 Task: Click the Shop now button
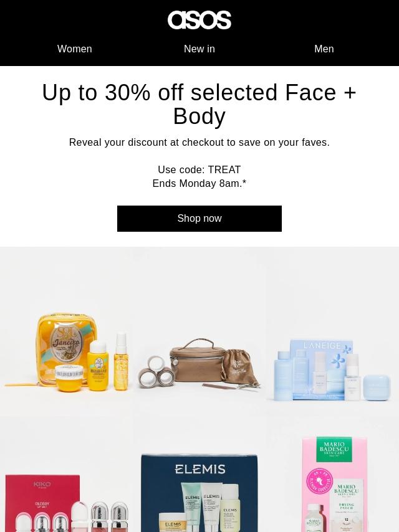pos(199,219)
